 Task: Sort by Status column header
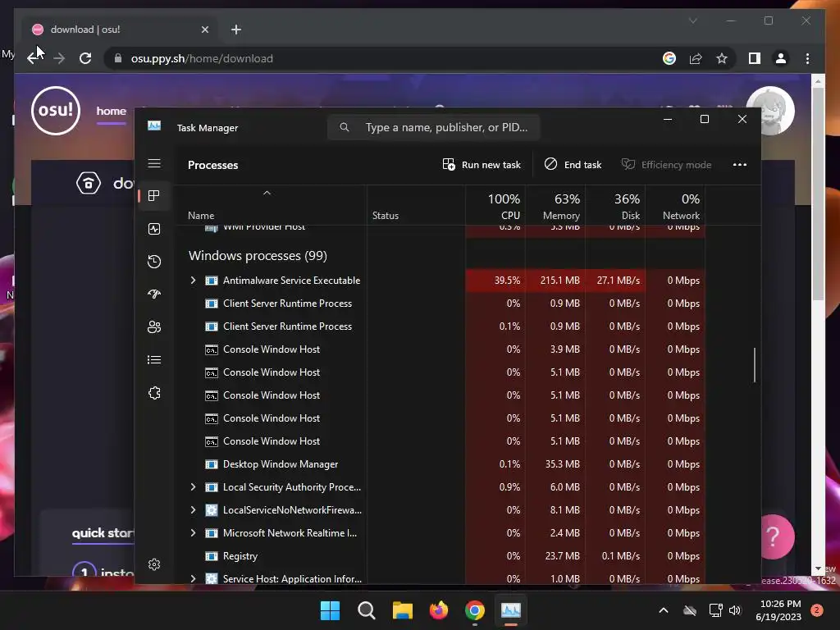[x=416, y=206]
